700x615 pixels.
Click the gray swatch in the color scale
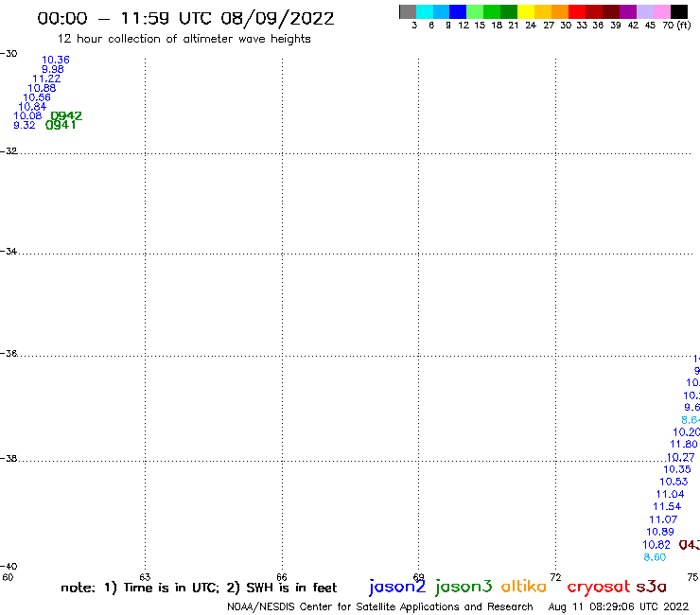click(408, 11)
